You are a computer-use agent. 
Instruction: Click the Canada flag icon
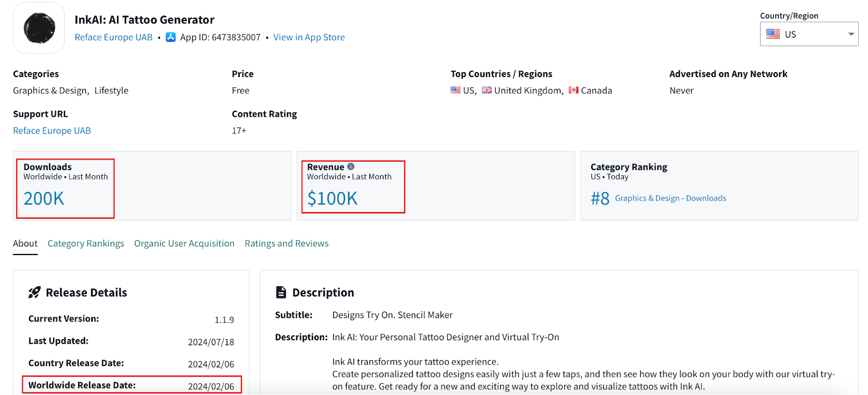[x=573, y=90]
